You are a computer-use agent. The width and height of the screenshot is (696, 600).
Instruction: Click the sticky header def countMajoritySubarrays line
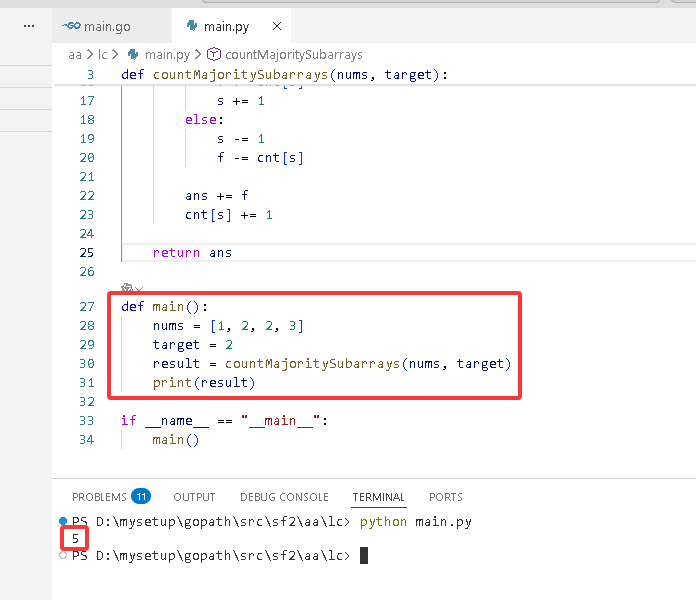pyautogui.click(x=285, y=75)
